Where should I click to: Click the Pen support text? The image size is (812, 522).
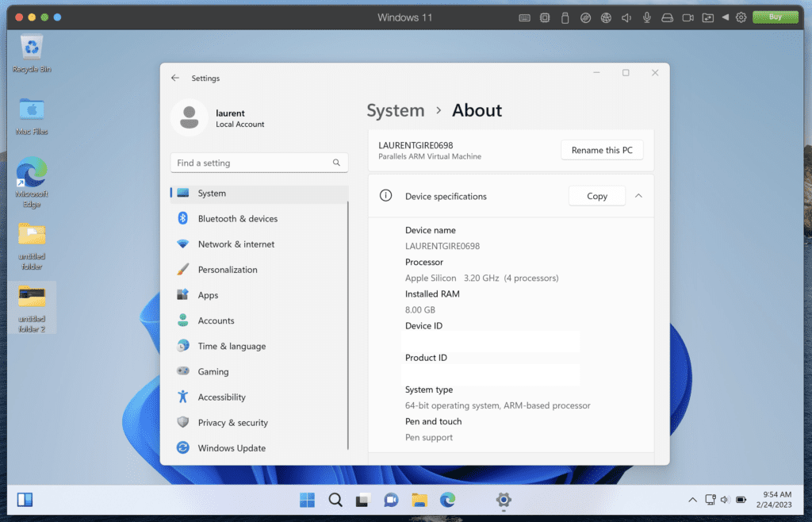(429, 438)
